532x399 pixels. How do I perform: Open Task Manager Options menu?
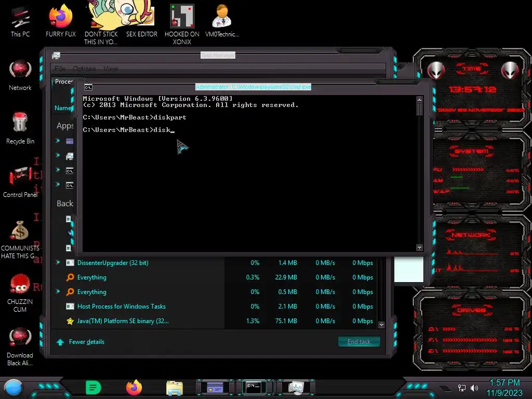84,69
